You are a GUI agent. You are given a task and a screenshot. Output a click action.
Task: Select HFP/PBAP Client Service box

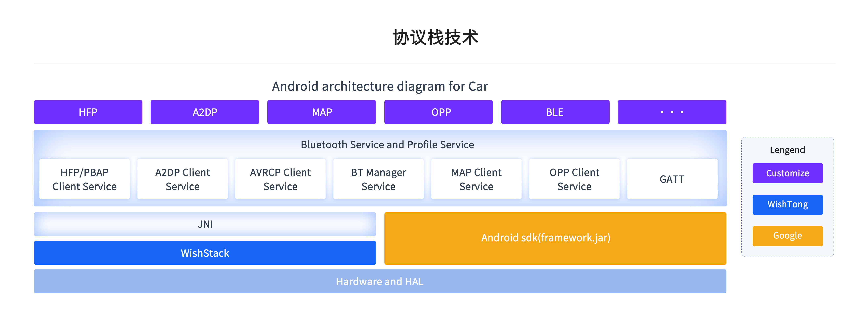click(85, 179)
